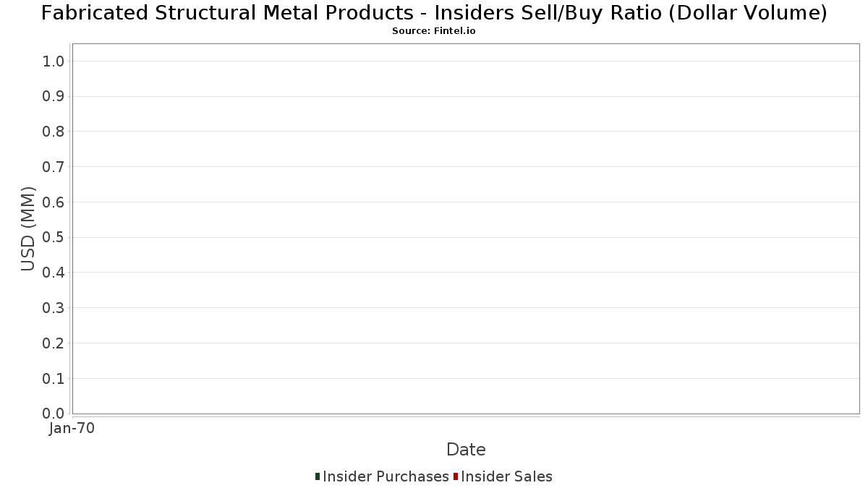
Task: Click the Jan-70 x-axis tick label
Action: [x=72, y=429]
